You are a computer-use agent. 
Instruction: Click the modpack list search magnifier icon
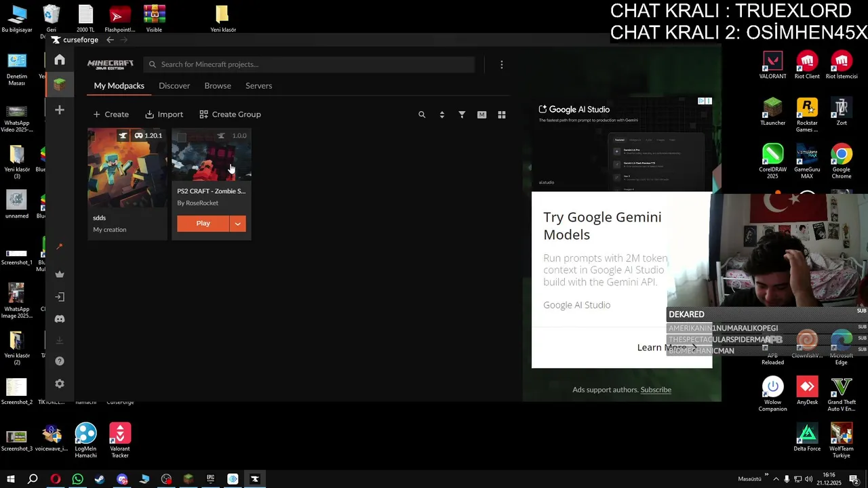tap(422, 115)
